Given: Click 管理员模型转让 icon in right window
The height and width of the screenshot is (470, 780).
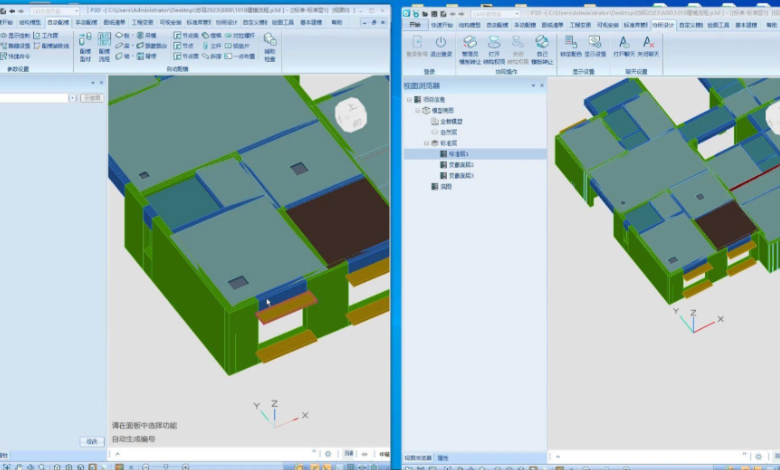Looking at the screenshot, I should pyautogui.click(x=470, y=42).
